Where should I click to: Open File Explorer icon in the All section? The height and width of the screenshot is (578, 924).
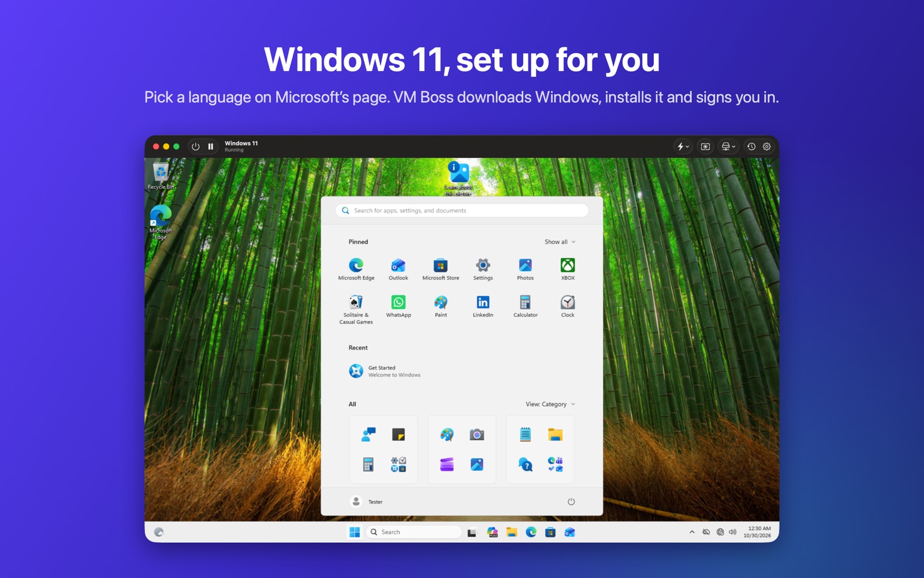point(556,435)
